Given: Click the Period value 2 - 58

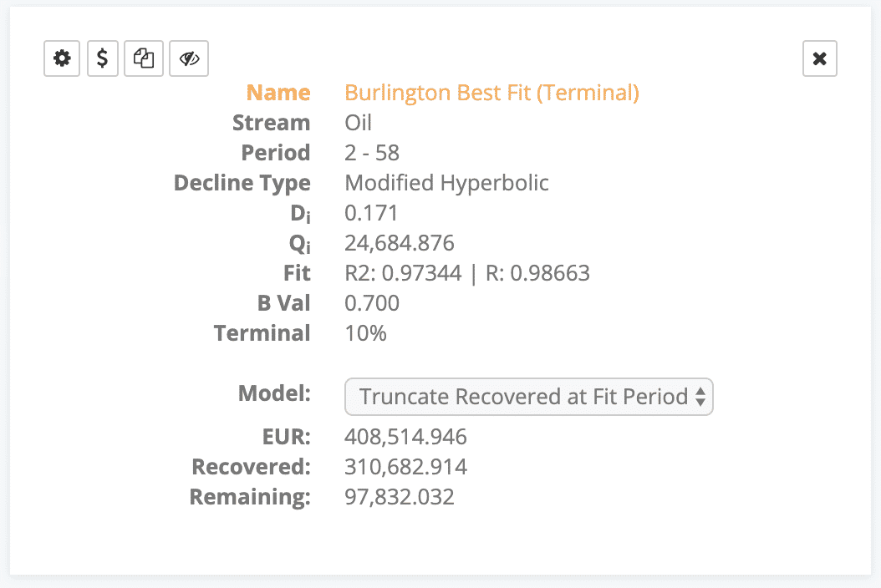Looking at the screenshot, I should point(372,153).
